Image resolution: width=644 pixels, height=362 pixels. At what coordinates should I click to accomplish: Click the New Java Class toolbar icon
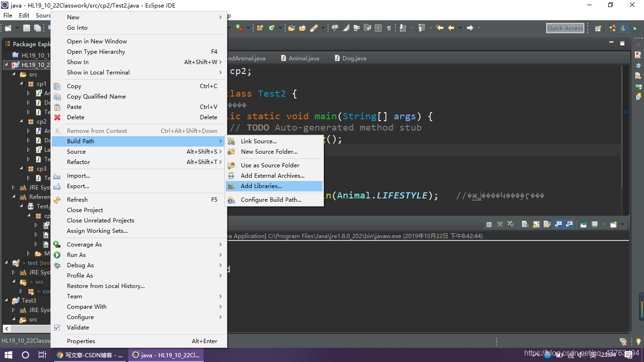pyautogui.click(x=272, y=28)
